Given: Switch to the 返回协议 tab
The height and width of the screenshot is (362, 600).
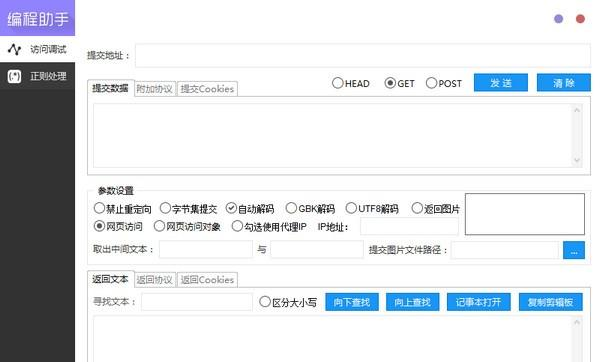Looking at the screenshot, I should (155, 280).
